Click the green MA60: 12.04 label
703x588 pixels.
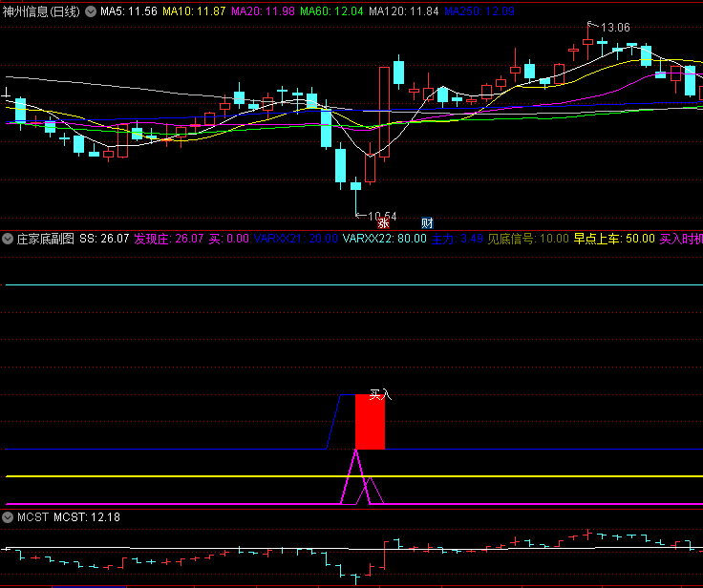[x=331, y=11]
